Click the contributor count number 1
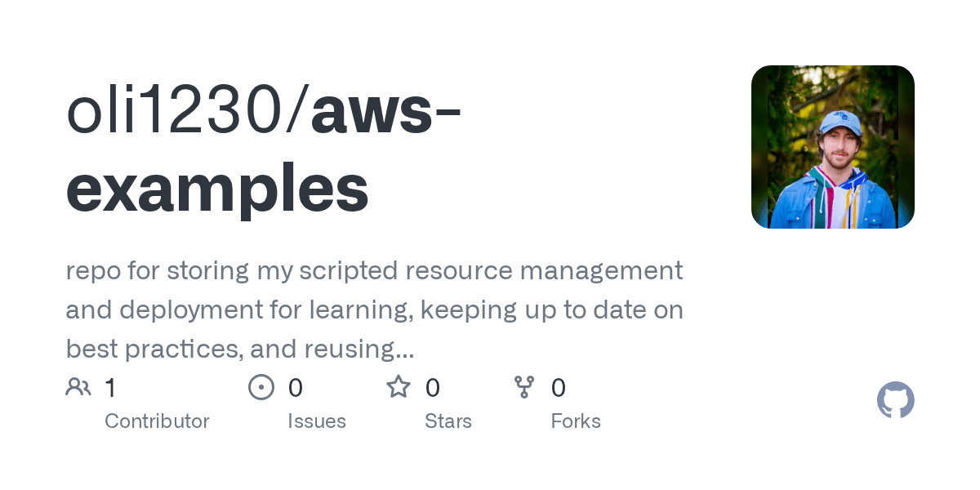Screen dimensions: 980x490 110,388
